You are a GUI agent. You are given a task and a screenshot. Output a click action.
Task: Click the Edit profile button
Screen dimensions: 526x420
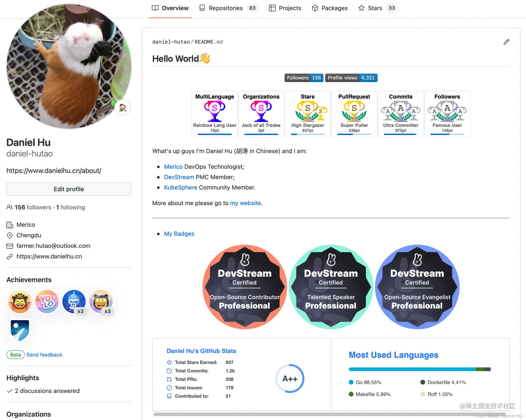69,189
